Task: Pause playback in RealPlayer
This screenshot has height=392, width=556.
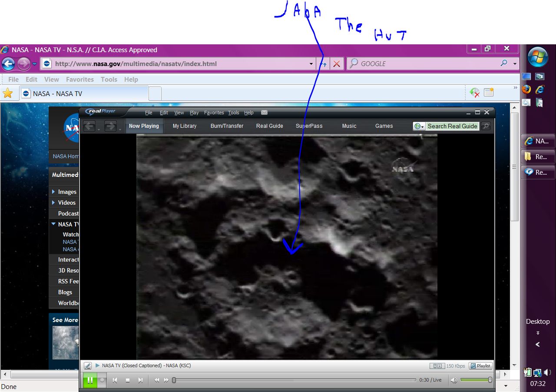Action: coord(90,380)
